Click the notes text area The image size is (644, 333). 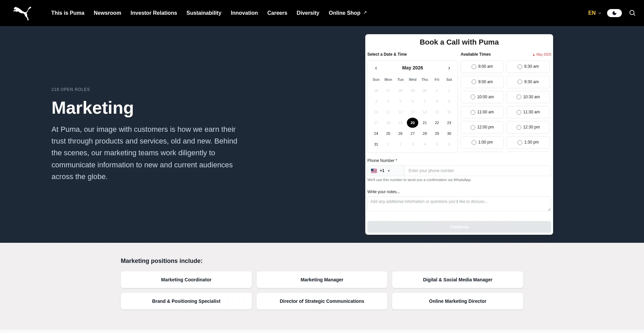click(x=459, y=204)
